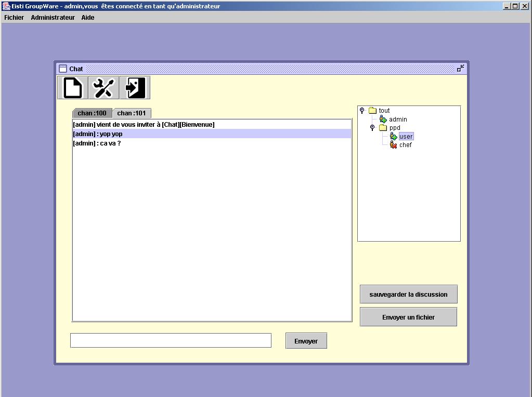Open the Fichier menu
The height and width of the screenshot is (397, 532).
14,18
